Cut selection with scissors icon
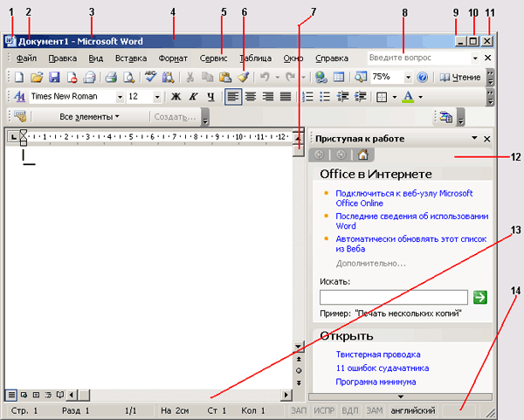This screenshot has height=420, width=524. point(190,78)
